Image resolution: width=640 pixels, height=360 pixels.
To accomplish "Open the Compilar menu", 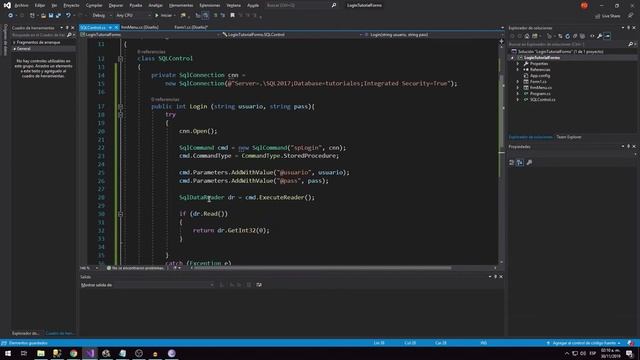I will coord(94,5).
